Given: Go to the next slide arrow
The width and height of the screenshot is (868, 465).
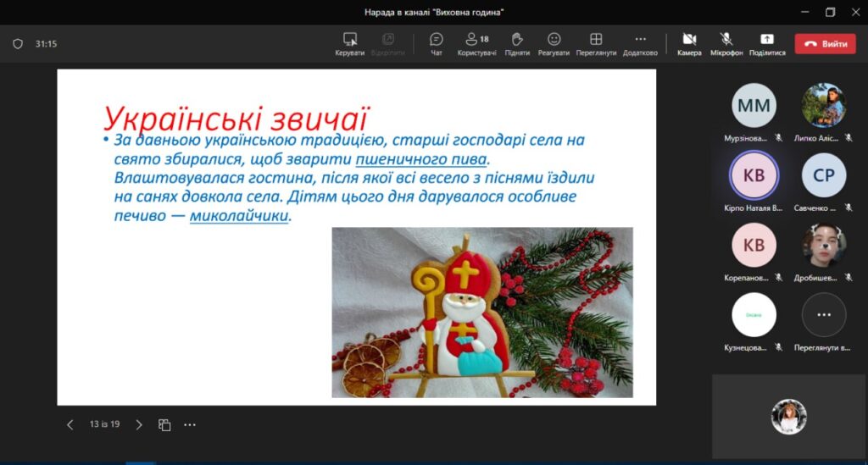Looking at the screenshot, I should 139,425.
